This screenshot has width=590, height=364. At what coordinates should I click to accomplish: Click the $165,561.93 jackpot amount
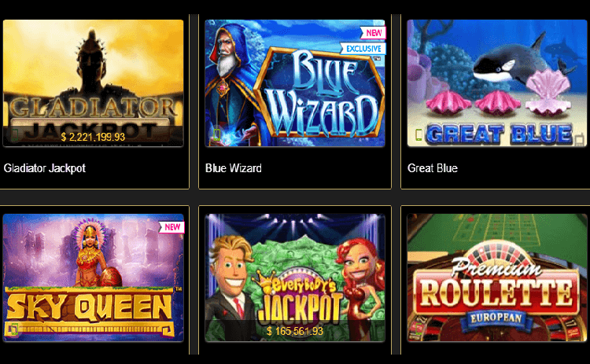pos(295,331)
